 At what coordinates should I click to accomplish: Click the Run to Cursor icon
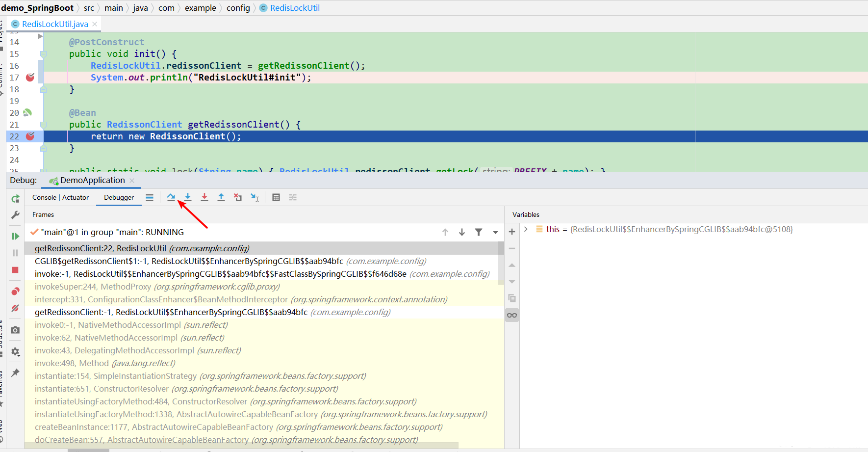point(255,197)
